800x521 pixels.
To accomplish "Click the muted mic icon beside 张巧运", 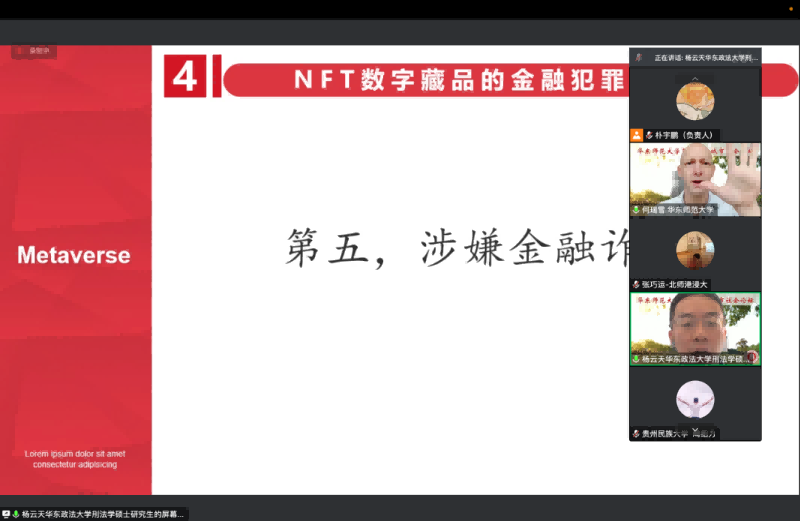I will 636,284.
